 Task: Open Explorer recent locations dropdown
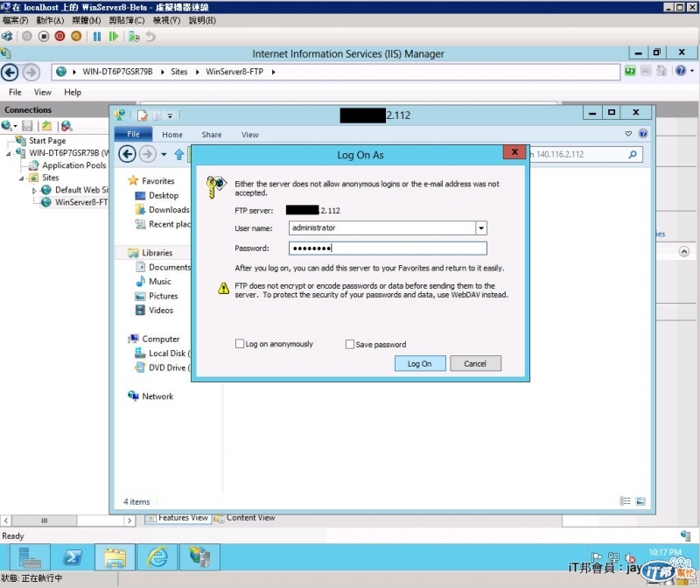click(164, 155)
